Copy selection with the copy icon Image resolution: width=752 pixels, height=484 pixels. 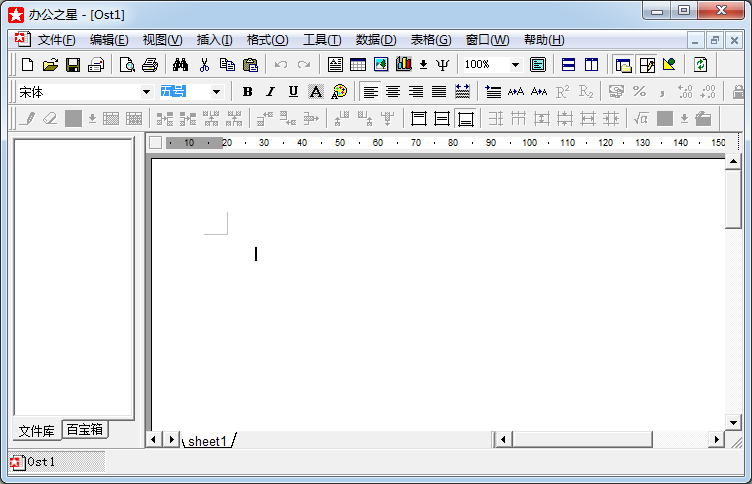click(x=227, y=65)
